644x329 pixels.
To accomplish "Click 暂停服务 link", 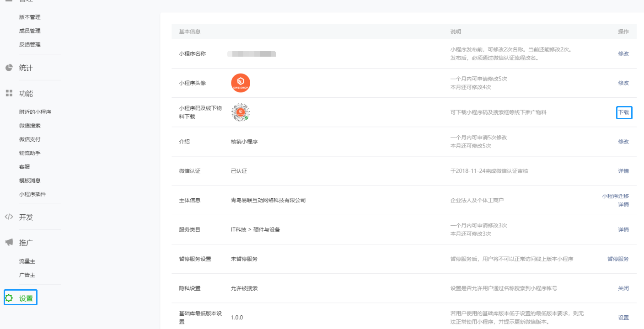I will point(618,259).
